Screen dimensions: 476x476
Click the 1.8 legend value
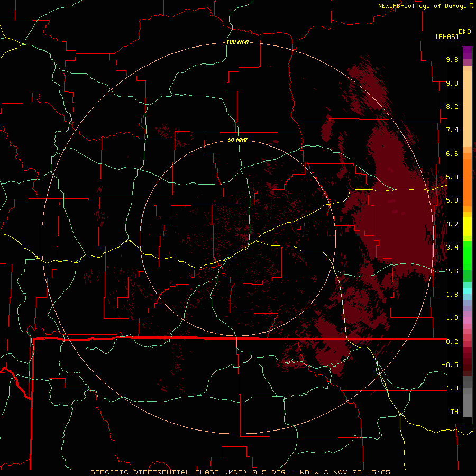pyautogui.click(x=452, y=294)
